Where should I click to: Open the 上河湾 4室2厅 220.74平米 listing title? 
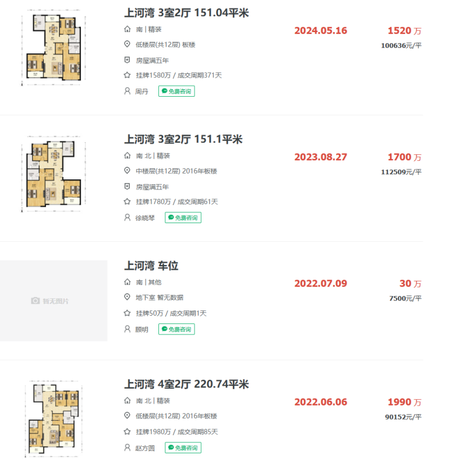coord(186,385)
